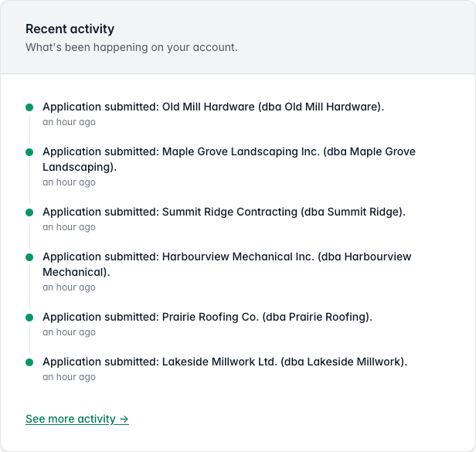The image size is (476, 452).
Task: Click the green dot beside Maple Grove Landscaping
Action: [x=29, y=151]
